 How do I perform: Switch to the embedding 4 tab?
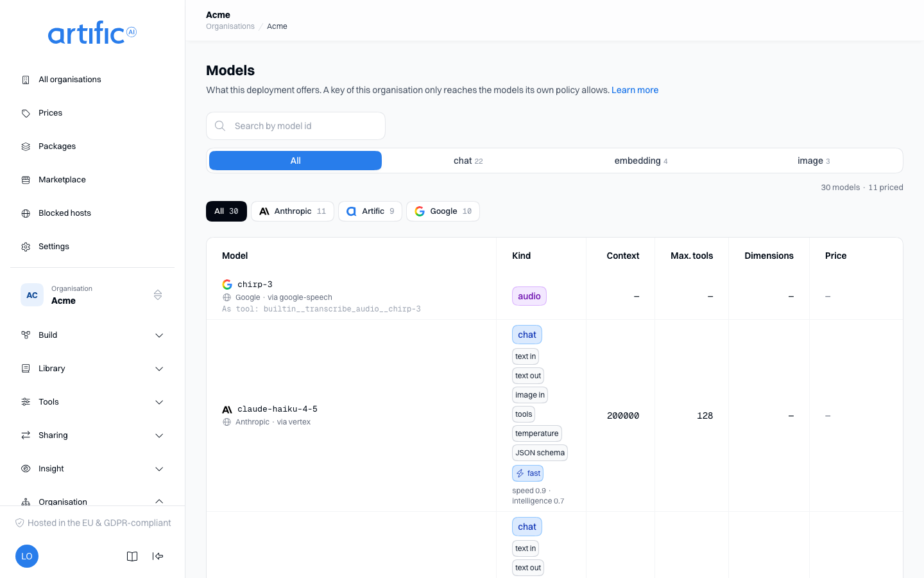pyautogui.click(x=641, y=161)
